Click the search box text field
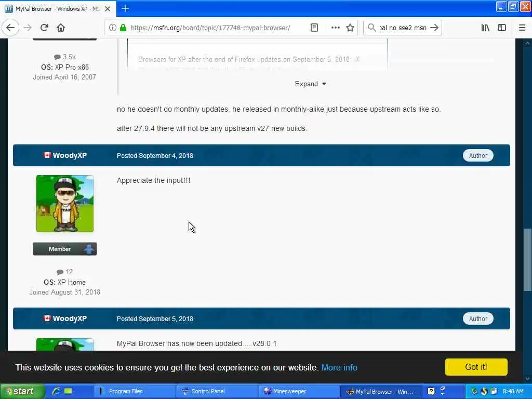Viewport: 532px width, 399px height. (403, 28)
